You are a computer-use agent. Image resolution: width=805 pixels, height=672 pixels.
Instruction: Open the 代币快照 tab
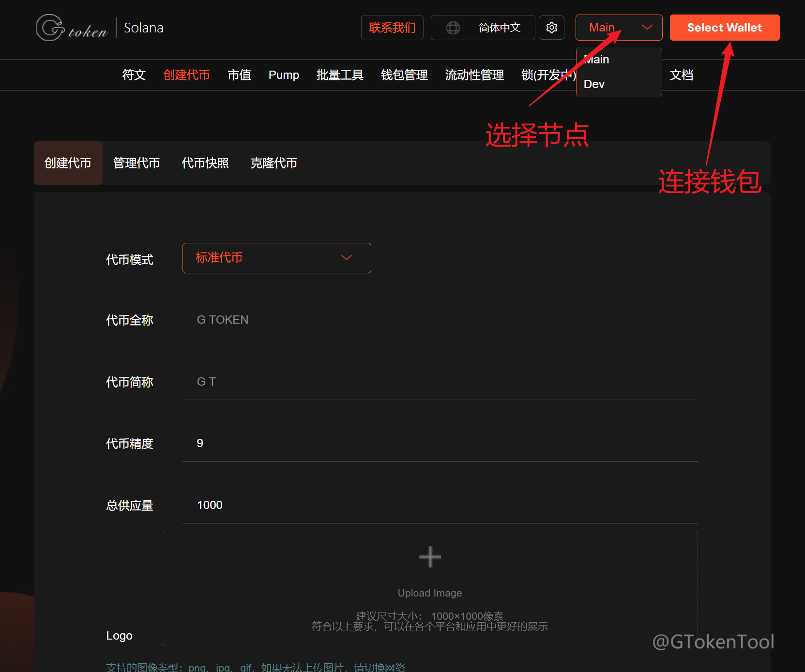pyautogui.click(x=205, y=163)
